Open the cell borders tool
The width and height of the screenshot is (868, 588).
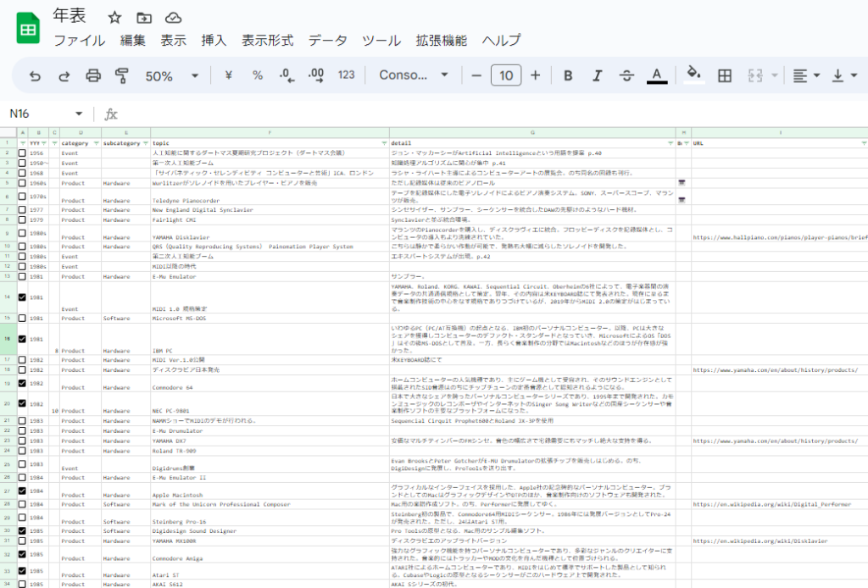(x=725, y=75)
